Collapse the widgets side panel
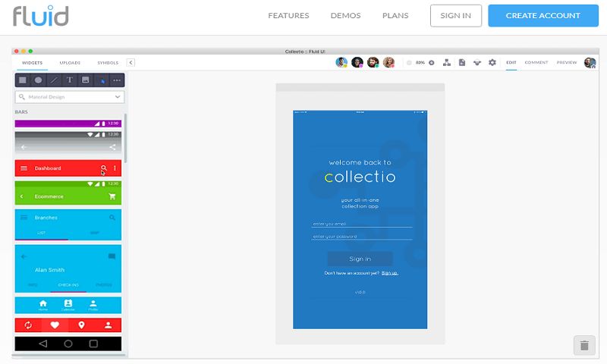 tap(131, 62)
